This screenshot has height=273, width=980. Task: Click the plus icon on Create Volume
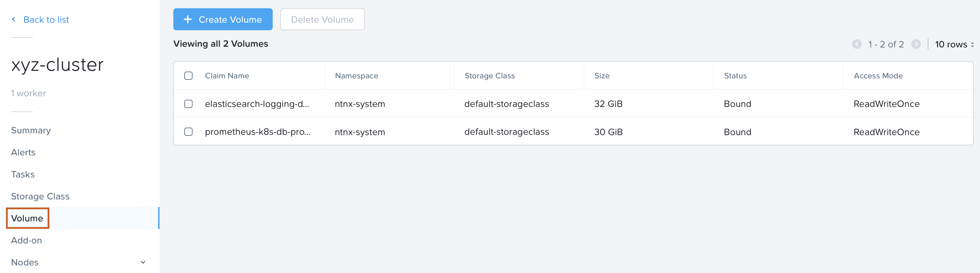pos(187,19)
